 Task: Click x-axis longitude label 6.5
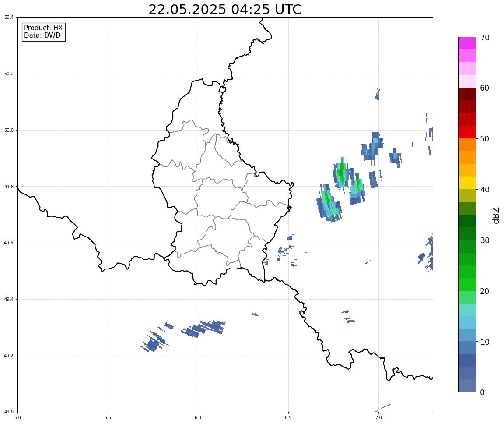(288, 417)
